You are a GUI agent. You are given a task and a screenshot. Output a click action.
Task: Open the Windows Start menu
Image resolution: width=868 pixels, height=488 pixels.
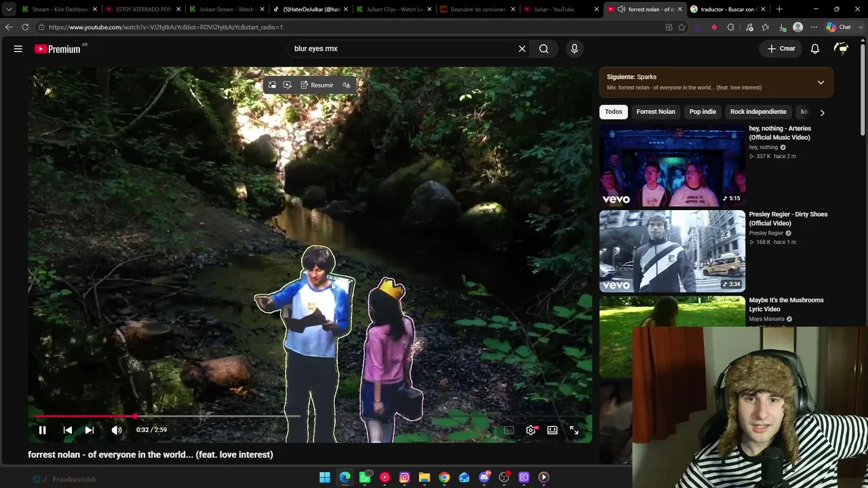(325, 477)
